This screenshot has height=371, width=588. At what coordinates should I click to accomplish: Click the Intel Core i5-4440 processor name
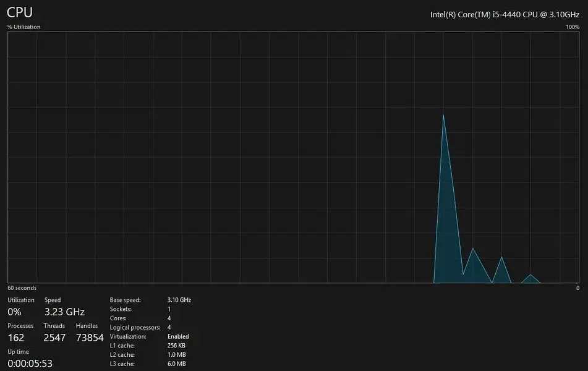coord(505,14)
